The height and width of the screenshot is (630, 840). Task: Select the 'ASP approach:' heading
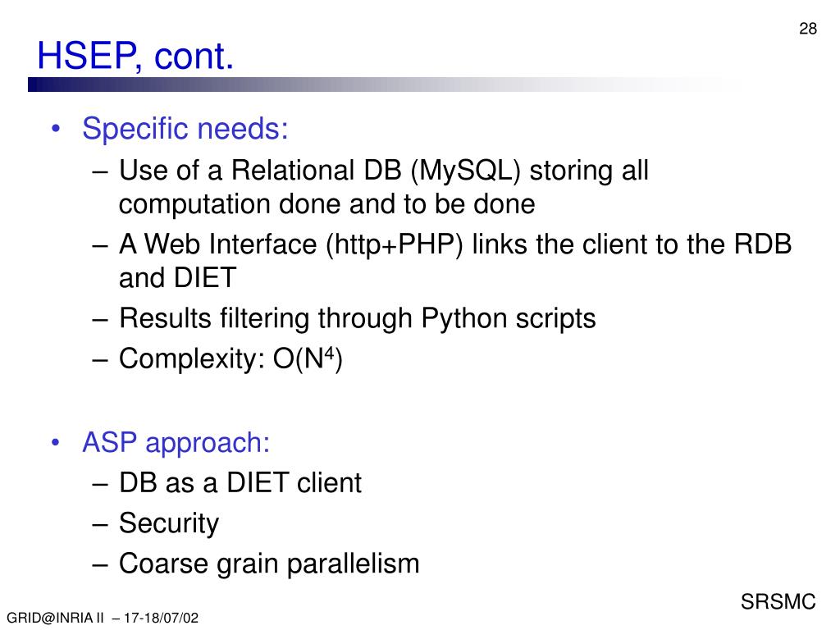pos(176,442)
